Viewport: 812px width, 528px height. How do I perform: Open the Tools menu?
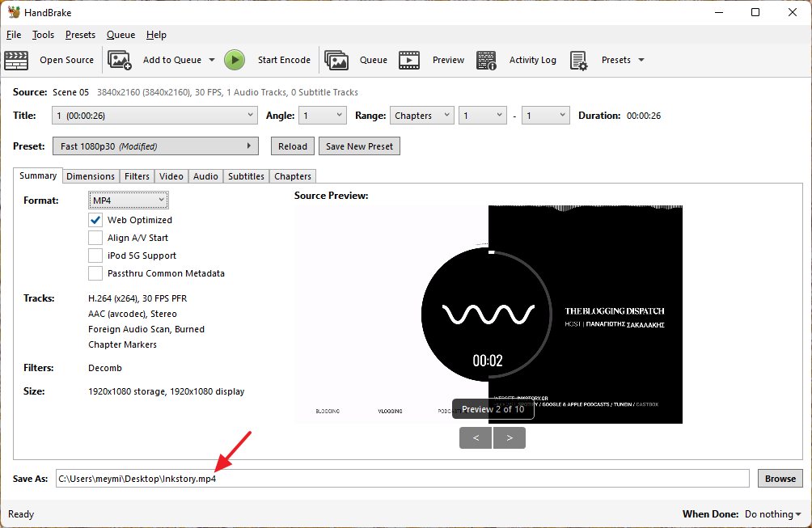43,35
